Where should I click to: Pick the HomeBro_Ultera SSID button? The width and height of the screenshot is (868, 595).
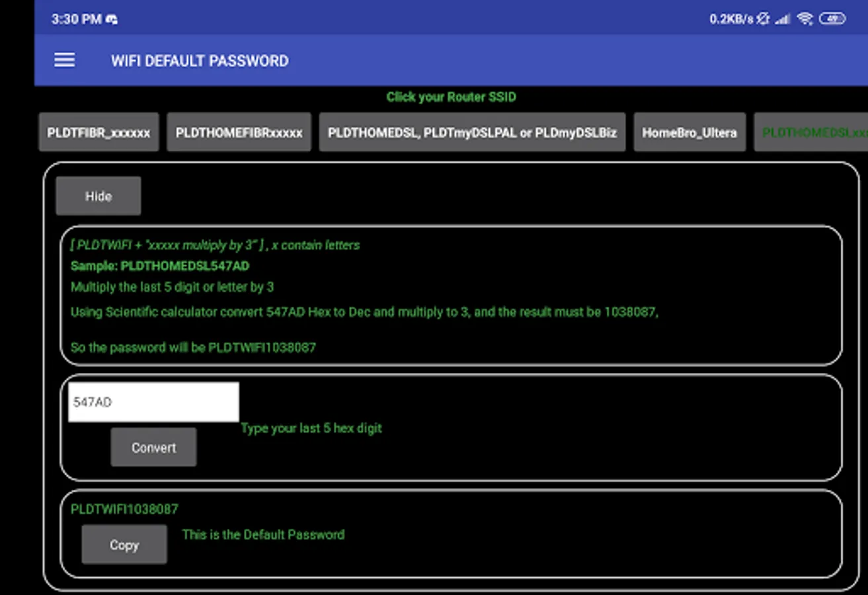click(x=690, y=132)
